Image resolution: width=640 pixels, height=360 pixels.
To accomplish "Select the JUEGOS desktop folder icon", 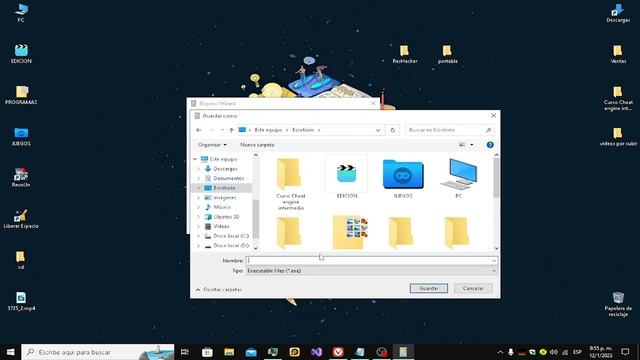I will (21, 136).
